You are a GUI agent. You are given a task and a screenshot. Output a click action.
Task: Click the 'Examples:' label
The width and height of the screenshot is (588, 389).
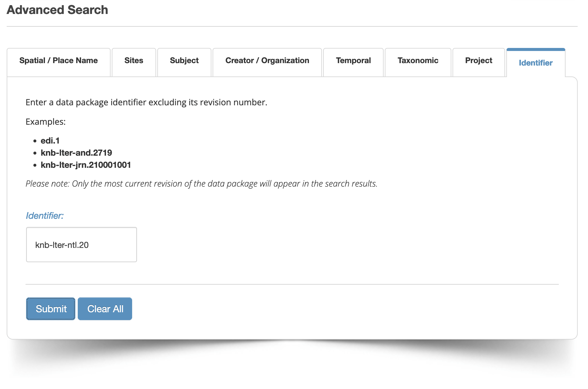[x=46, y=122]
